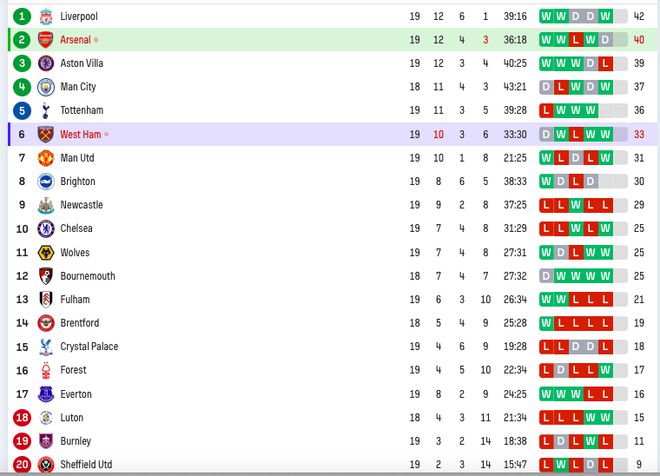660x476 pixels.
Task: Click the Man City club crest
Action: point(46,87)
